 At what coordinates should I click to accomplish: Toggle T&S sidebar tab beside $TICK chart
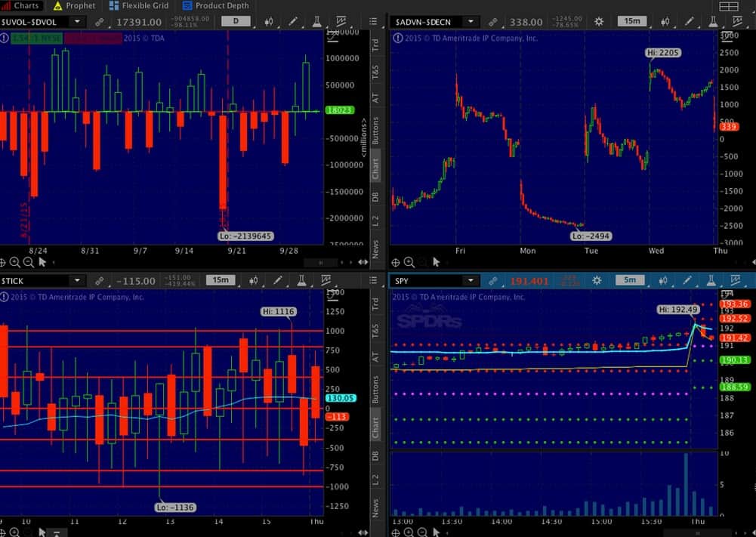(375, 331)
